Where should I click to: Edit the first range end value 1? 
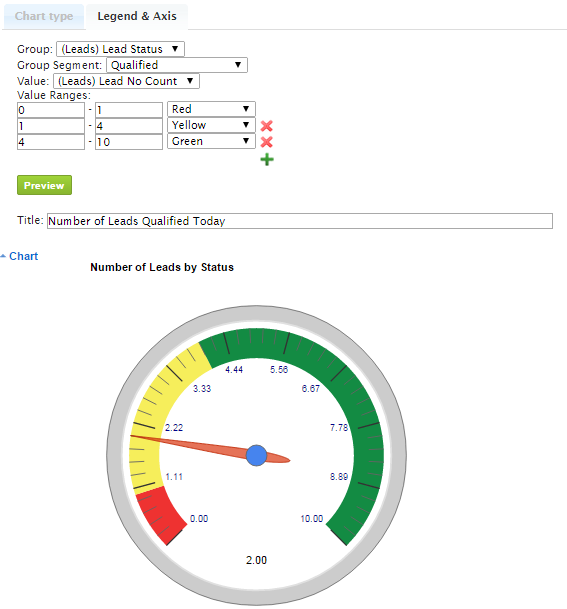pyautogui.click(x=129, y=110)
